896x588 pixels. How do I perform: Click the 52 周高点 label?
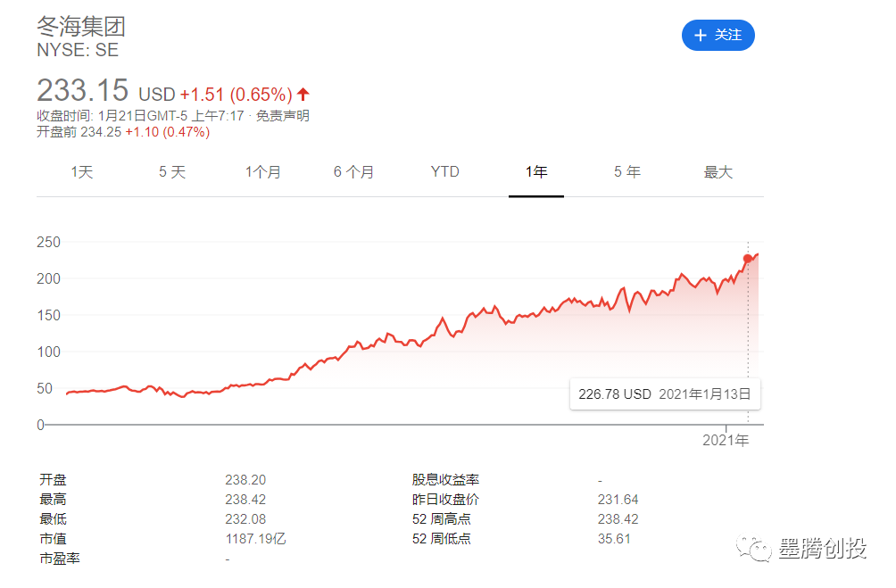coord(441,519)
